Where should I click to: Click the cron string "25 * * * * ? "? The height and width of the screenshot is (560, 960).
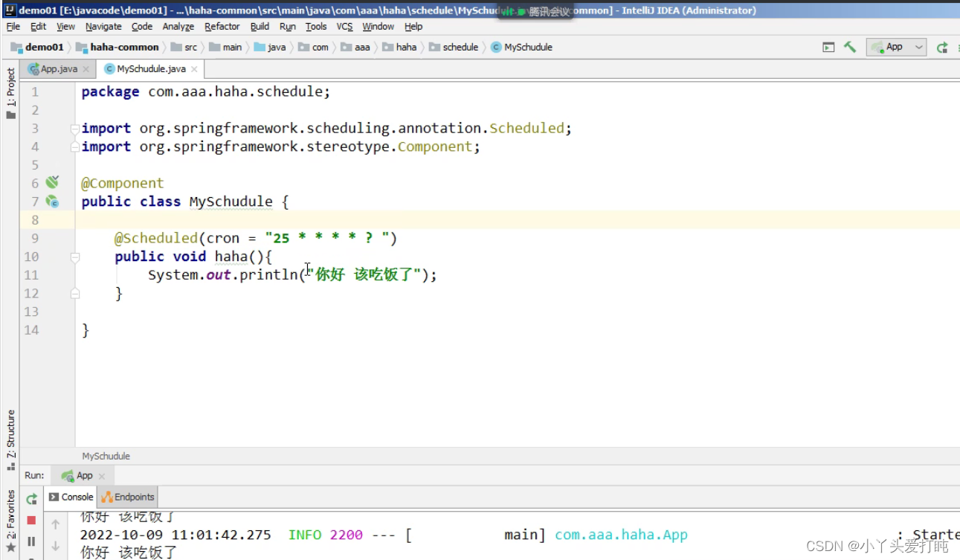[x=328, y=238]
